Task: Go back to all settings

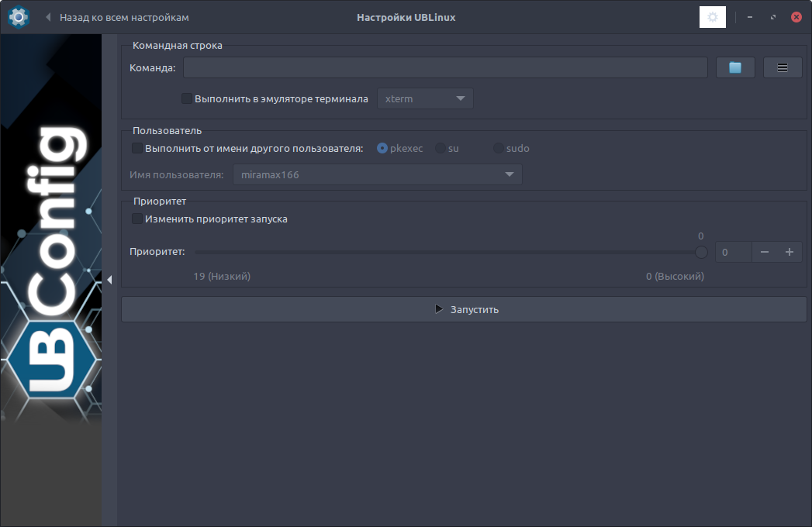Action: pyautogui.click(x=117, y=17)
